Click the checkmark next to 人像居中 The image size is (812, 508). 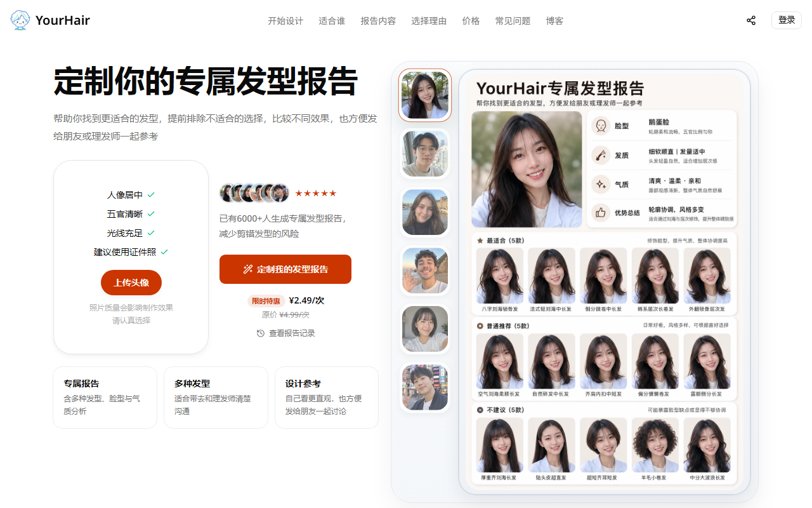151,195
